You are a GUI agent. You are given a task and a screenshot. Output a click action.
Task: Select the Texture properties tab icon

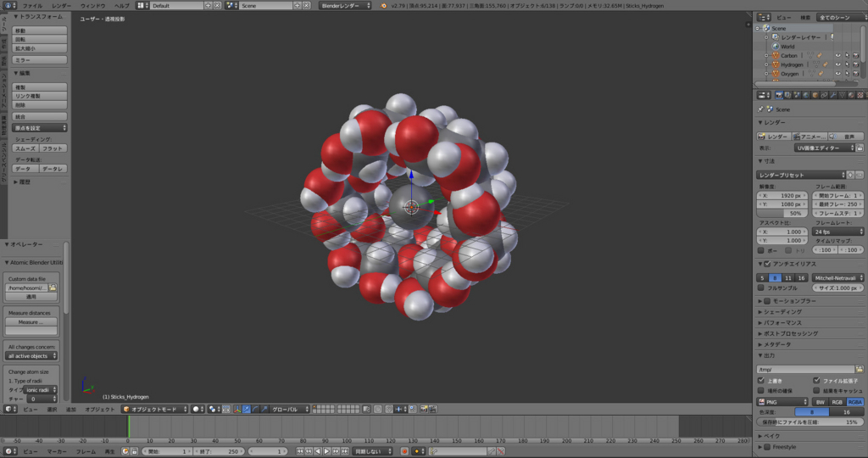click(860, 95)
